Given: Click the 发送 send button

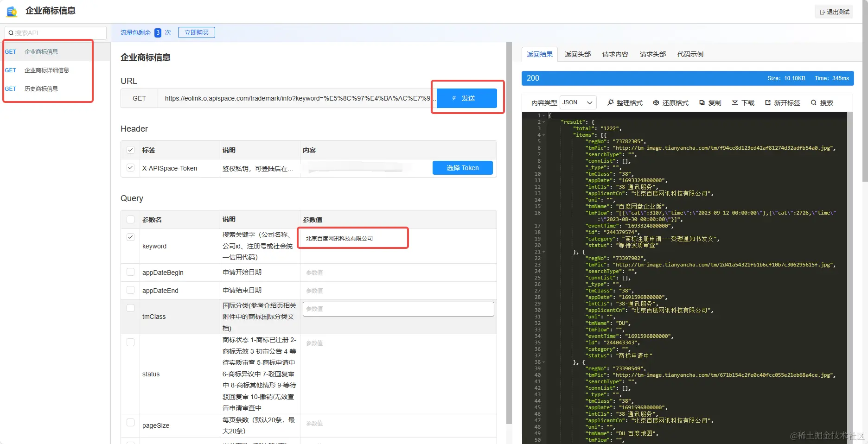Looking at the screenshot, I should tap(467, 98).
